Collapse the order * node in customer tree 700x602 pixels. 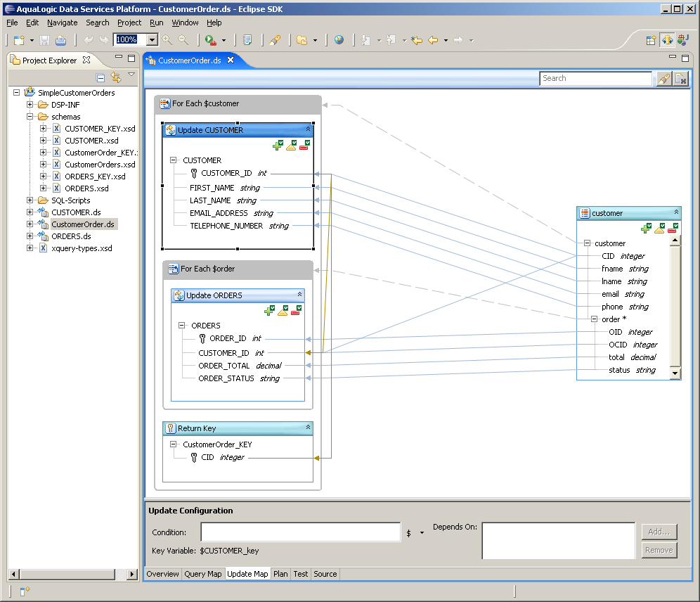tap(594, 319)
